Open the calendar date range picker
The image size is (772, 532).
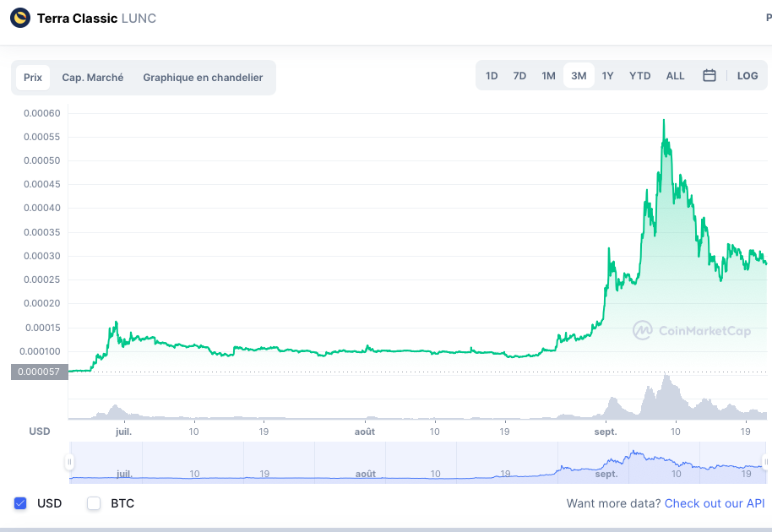coord(709,76)
